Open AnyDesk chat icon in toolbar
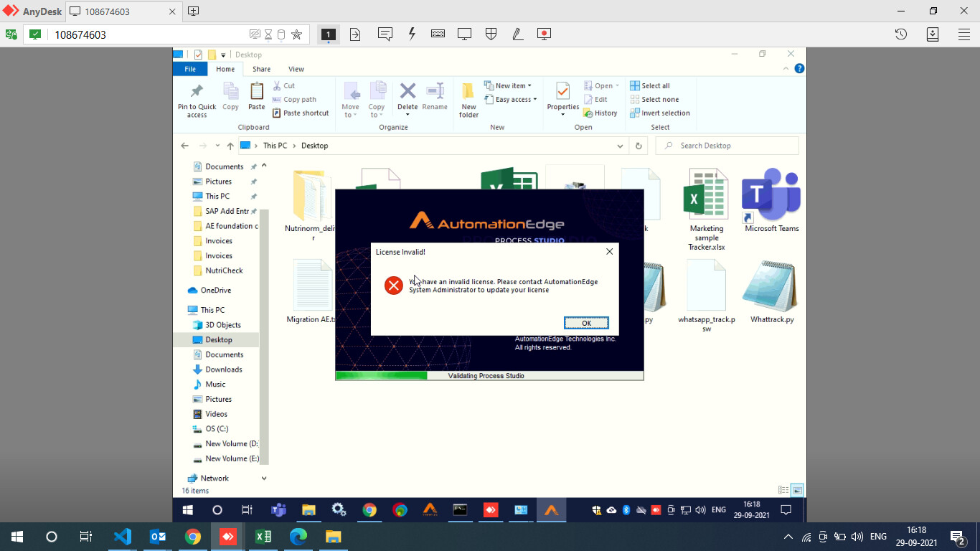This screenshot has width=980, height=551. coord(385,34)
